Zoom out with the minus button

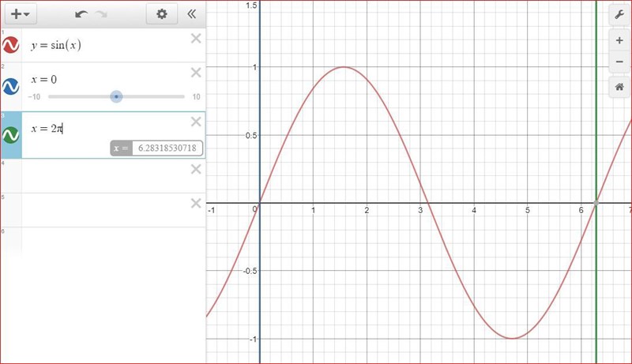pyautogui.click(x=619, y=62)
